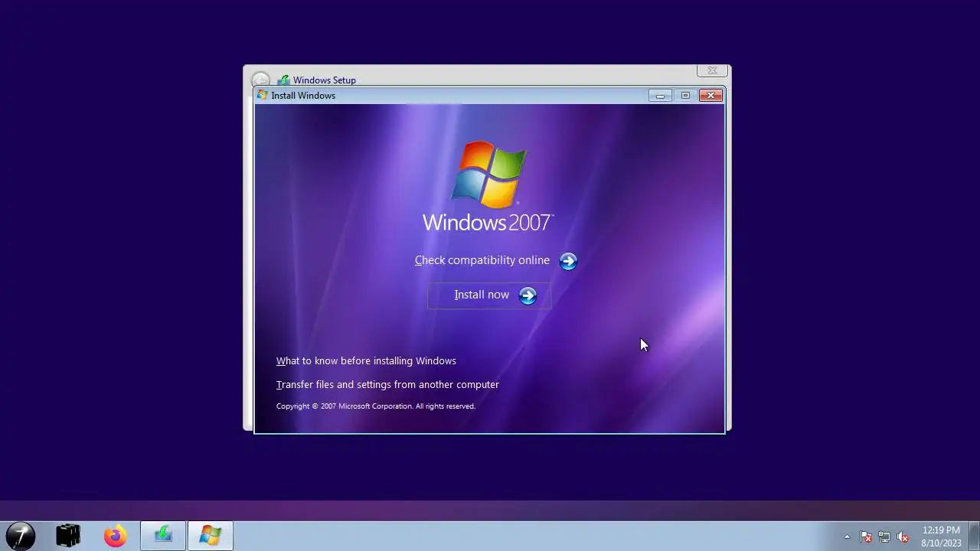The height and width of the screenshot is (551, 980).
Task: Switch to Windows Setup taskbar button
Action: click(x=163, y=536)
